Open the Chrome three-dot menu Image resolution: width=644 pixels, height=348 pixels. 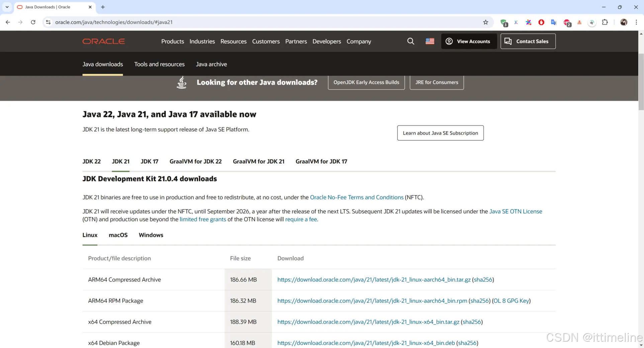(x=636, y=22)
